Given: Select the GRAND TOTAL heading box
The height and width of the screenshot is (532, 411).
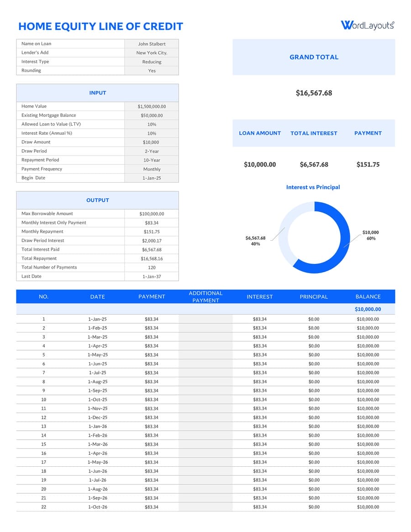Looking at the screenshot, I should pyautogui.click(x=314, y=57).
